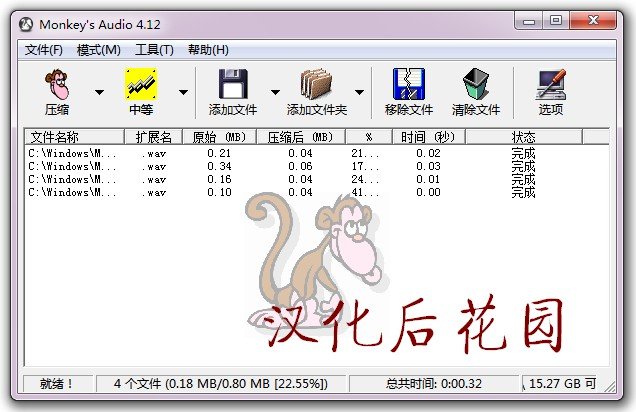Click the 清除文件 trash bin icon
This screenshot has height=412, width=636.
(476, 84)
